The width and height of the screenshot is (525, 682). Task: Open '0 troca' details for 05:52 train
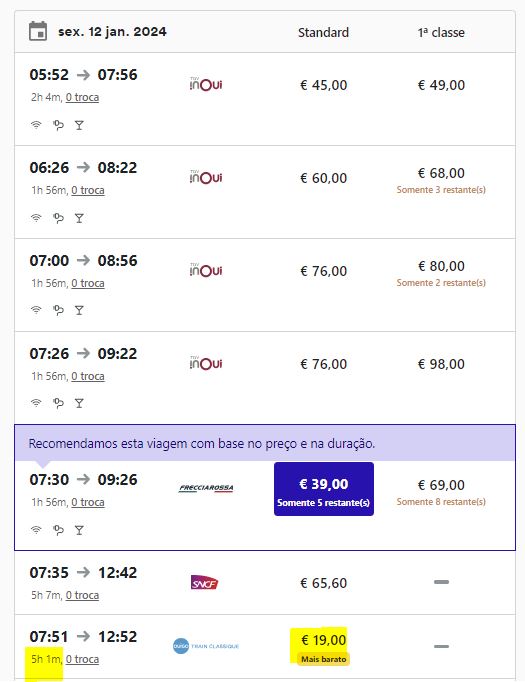pos(82,97)
